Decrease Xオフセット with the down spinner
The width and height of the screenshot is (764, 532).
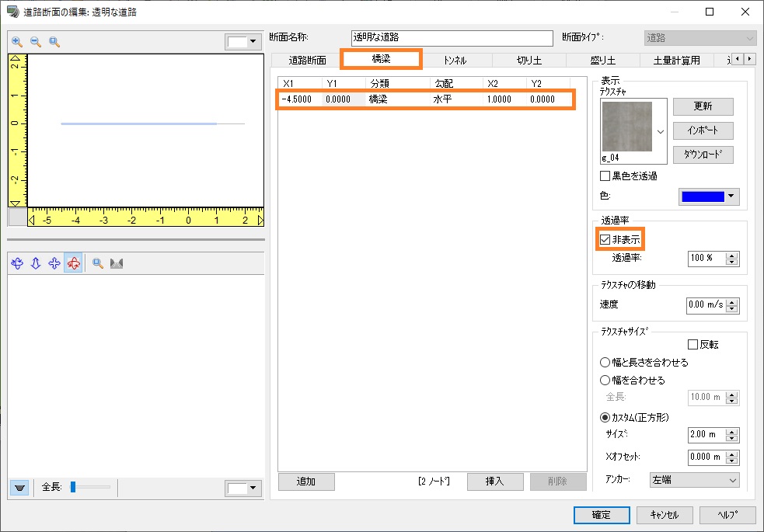pyautogui.click(x=731, y=461)
